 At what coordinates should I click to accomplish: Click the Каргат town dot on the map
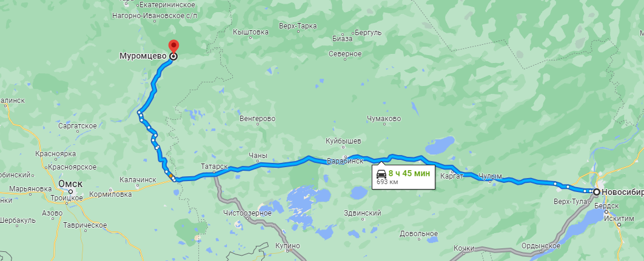452,171
